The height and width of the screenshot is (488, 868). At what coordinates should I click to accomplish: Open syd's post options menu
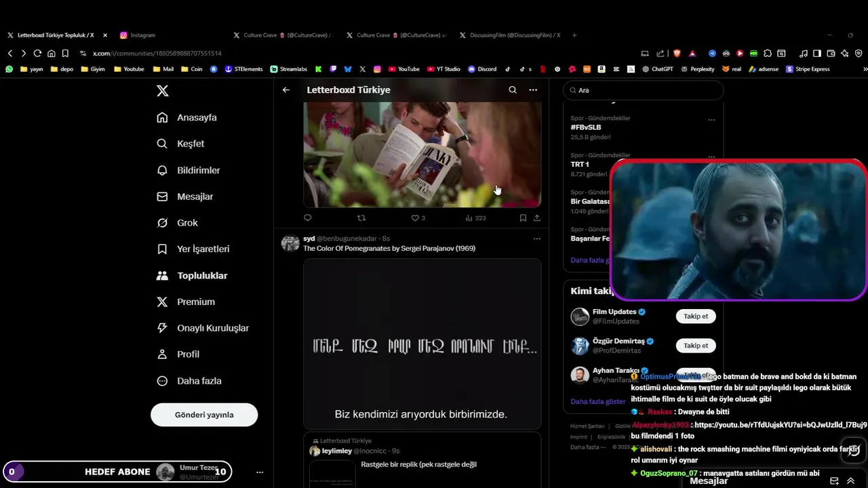(x=537, y=239)
